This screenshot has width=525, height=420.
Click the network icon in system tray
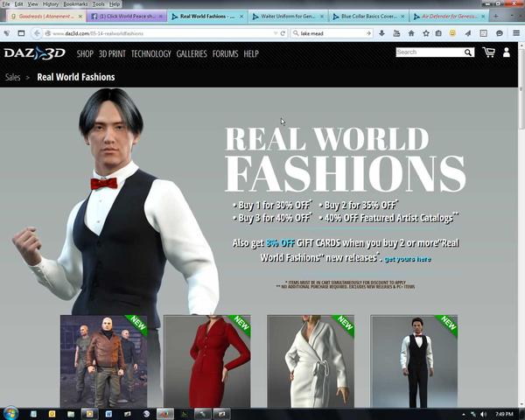click(x=473, y=414)
